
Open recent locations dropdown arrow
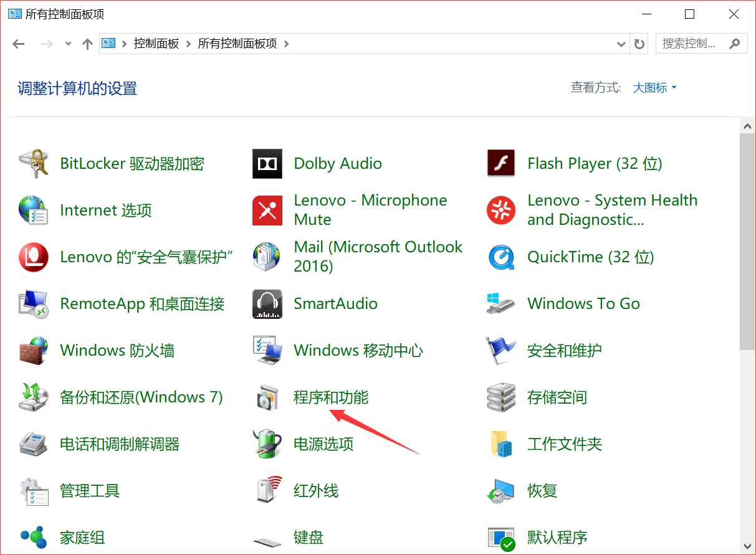[68, 44]
